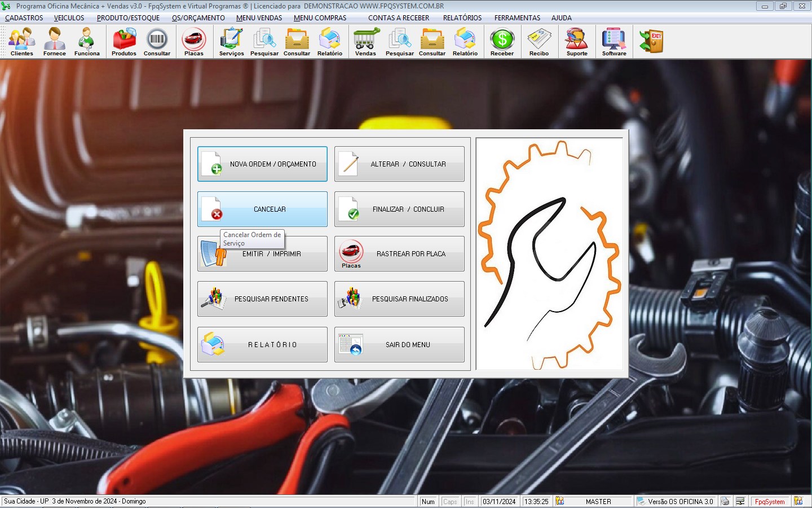Click the PESQUISAR PENDENTES button
The image size is (812, 508).
262,299
